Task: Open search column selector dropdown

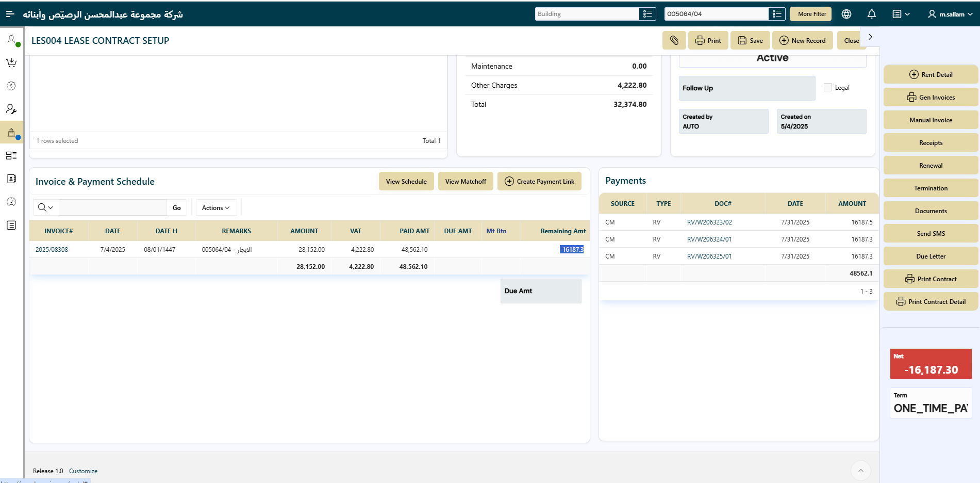Action: 46,208
